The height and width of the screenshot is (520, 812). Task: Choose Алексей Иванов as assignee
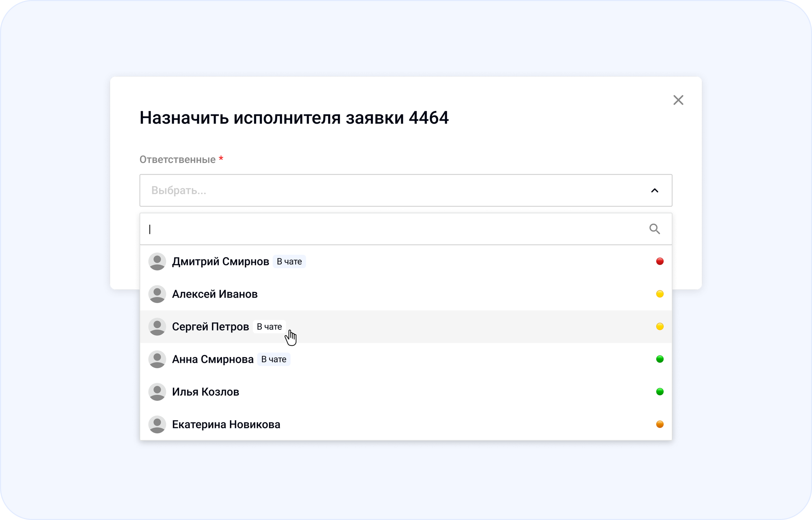406,294
